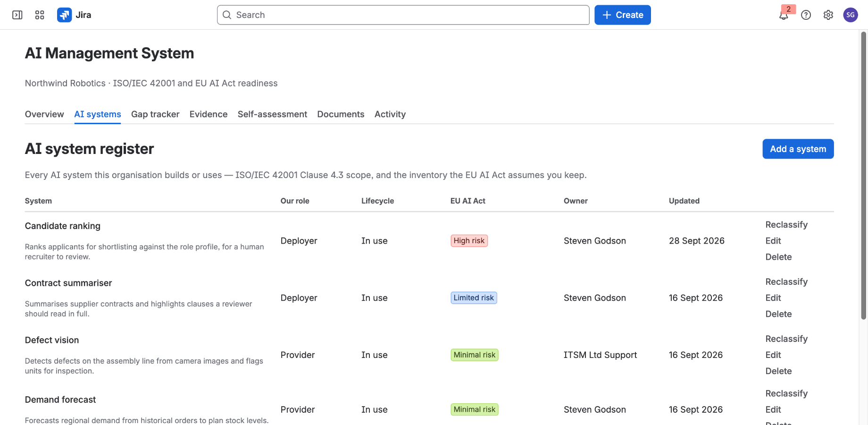The width and height of the screenshot is (868, 425).
Task: Open notifications bell
Action: pos(784,15)
